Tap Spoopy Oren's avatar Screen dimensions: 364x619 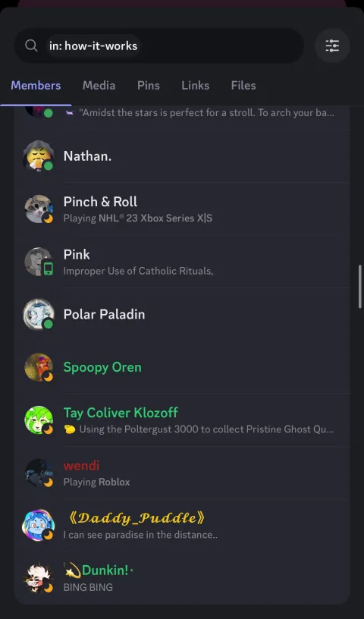pyautogui.click(x=39, y=367)
